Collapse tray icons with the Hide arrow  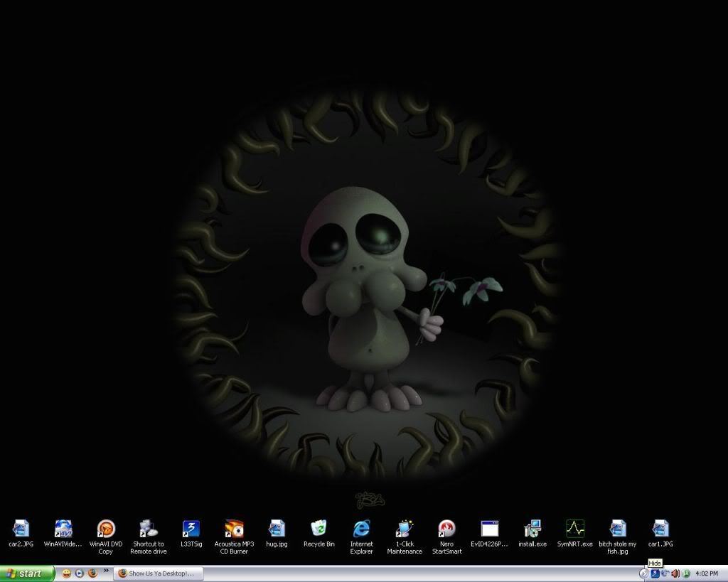click(643, 574)
